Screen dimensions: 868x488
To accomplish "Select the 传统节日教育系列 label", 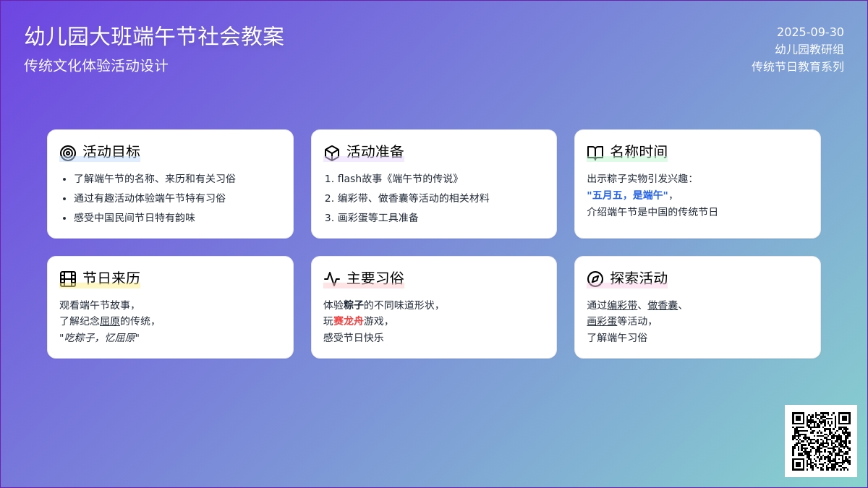I will [797, 67].
